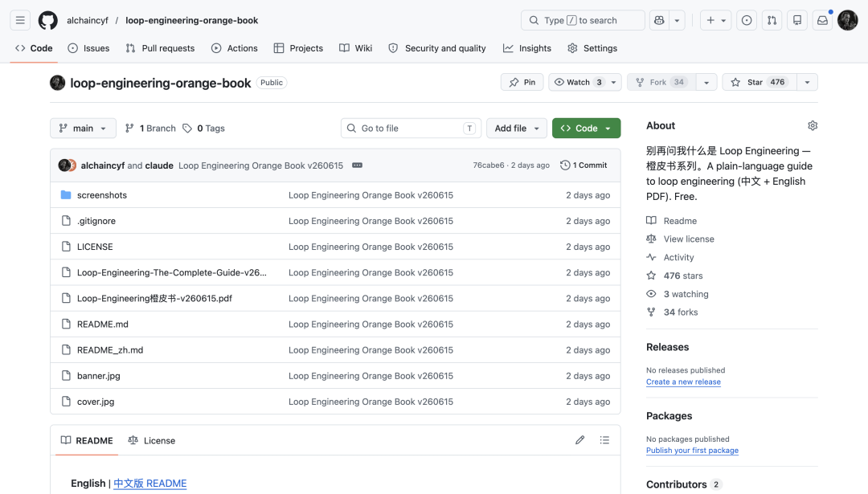Open Security and quality tab

pos(437,48)
